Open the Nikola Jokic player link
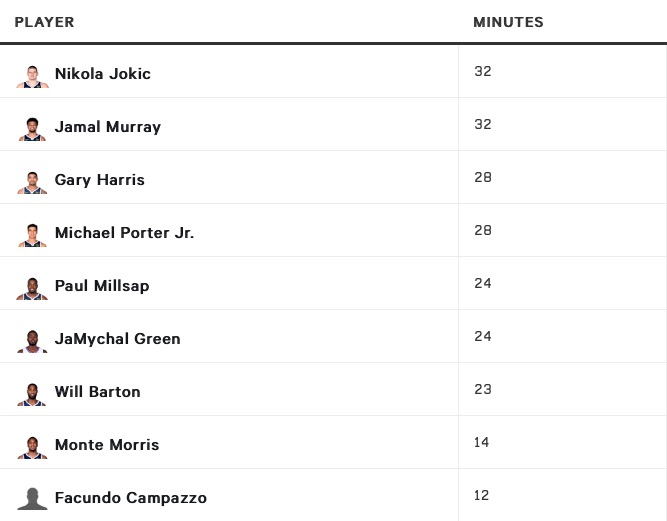The width and height of the screenshot is (667, 521). click(103, 74)
